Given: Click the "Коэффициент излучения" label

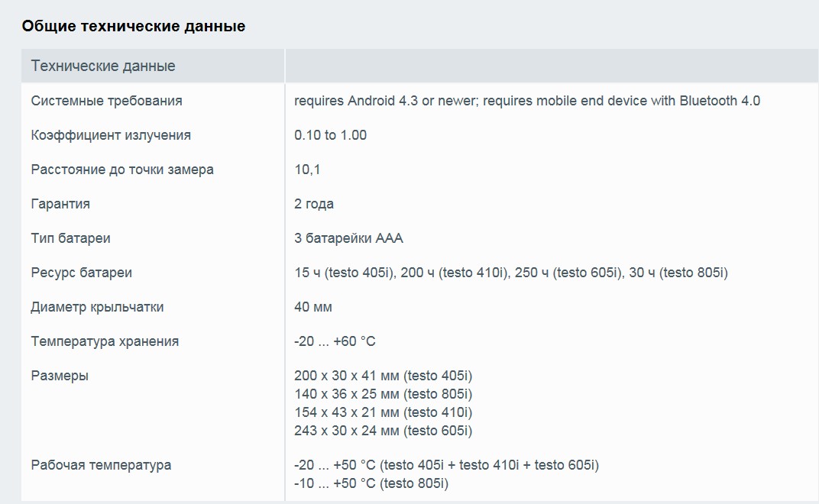Looking at the screenshot, I should [x=111, y=135].
